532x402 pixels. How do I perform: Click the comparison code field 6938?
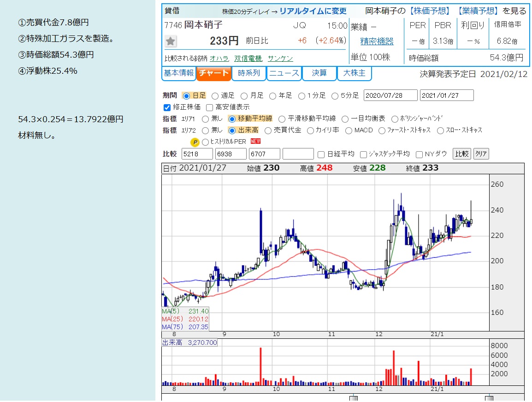pos(231,154)
